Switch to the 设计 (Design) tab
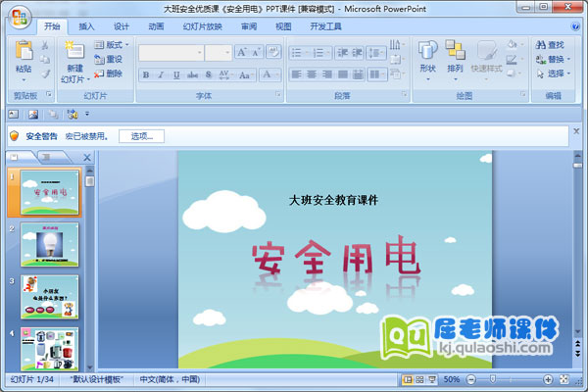Screen dimensions: 588x392 122,26
